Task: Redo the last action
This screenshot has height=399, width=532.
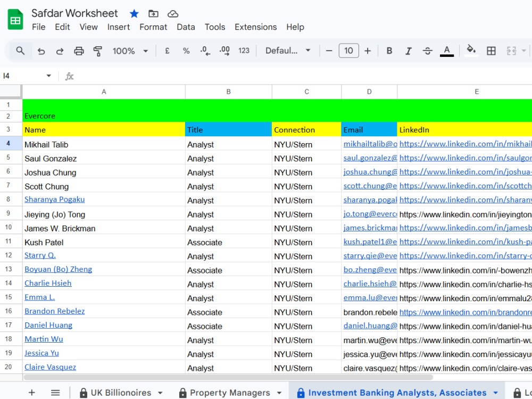Action: click(60, 51)
